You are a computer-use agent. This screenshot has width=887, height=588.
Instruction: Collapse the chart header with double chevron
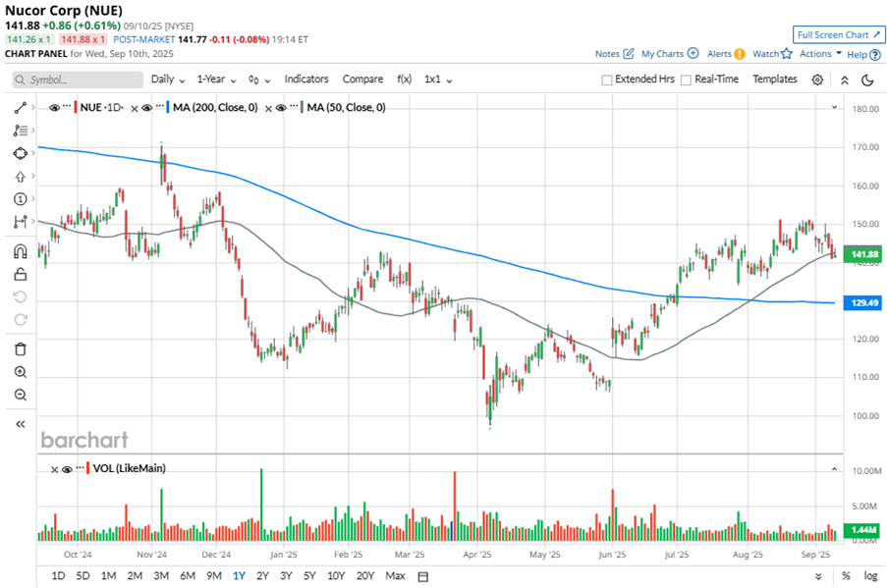tap(845, 80)
